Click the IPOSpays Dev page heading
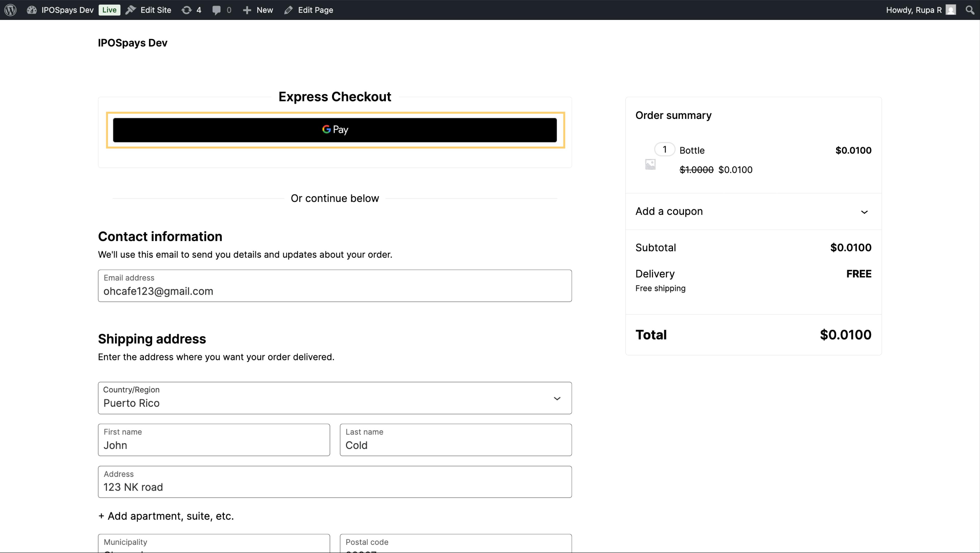Viewport: 980px width, 553px height. pos(132,43)
